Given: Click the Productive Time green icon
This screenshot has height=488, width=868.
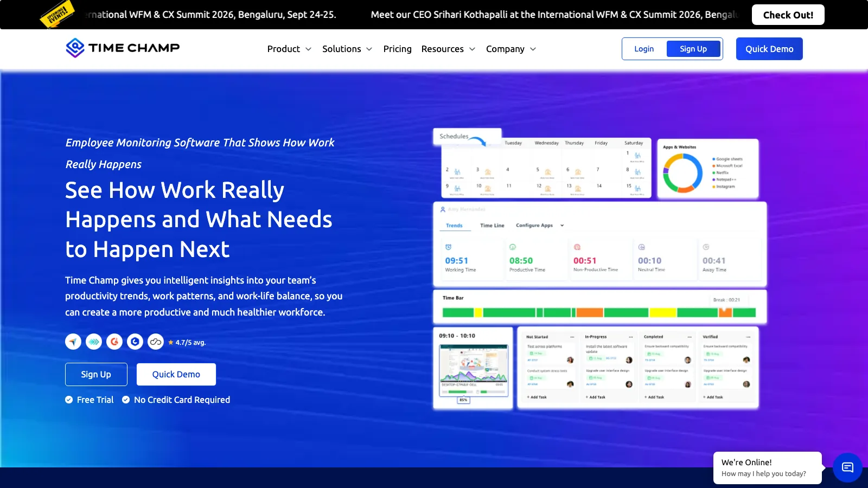Looking at the screenshot, I should 513,247.
